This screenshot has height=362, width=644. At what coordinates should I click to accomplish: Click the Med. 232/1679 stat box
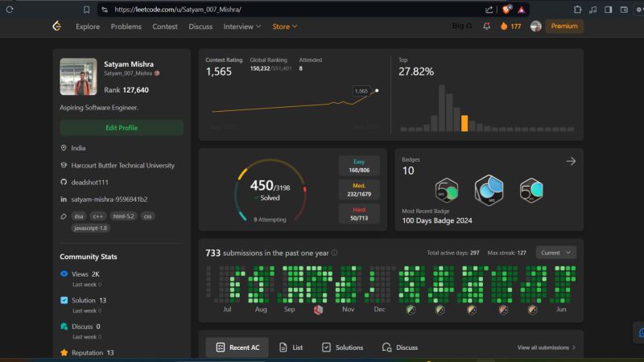point(359,190)
